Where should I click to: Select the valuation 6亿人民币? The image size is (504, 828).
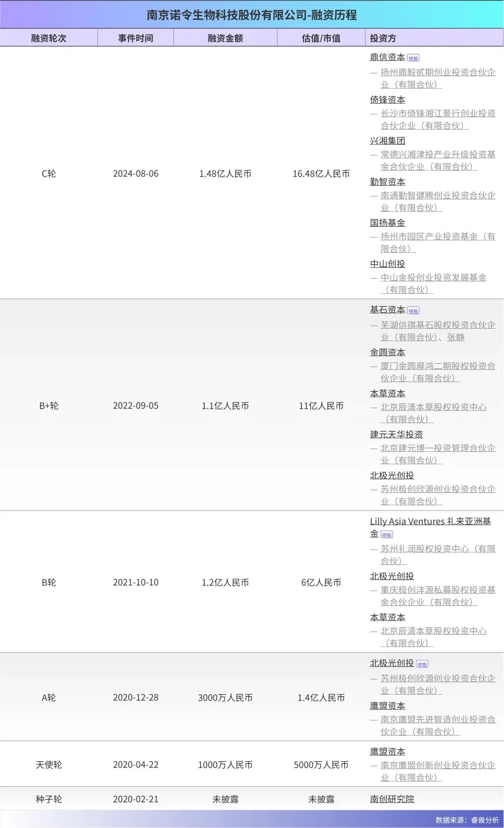pos(321,582)
